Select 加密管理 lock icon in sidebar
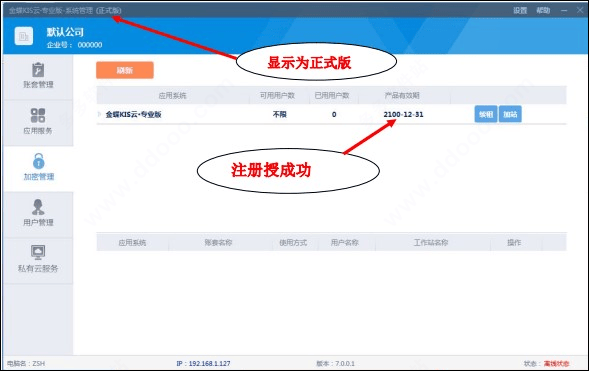 pos(38,161)
